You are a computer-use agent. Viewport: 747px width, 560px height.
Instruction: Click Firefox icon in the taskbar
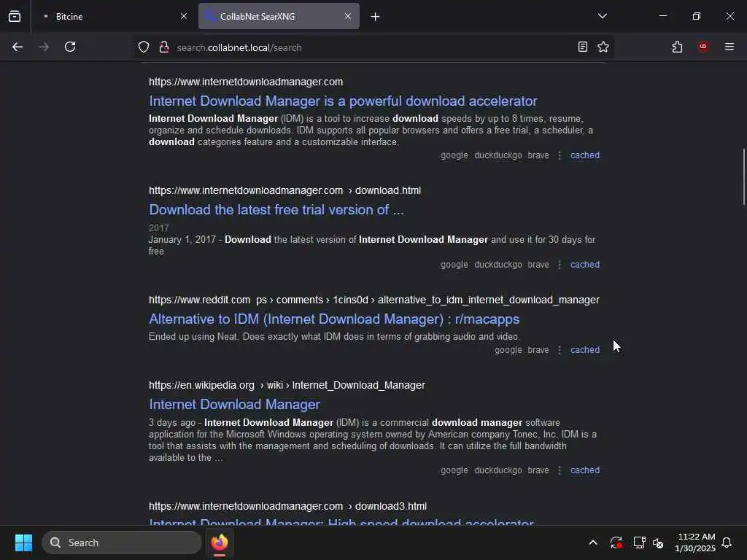point(220,542)
